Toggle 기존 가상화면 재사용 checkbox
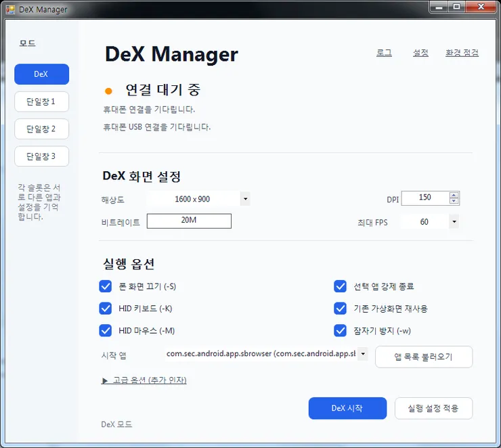Viewport: 501px width, 448px height. click(341, 309)
